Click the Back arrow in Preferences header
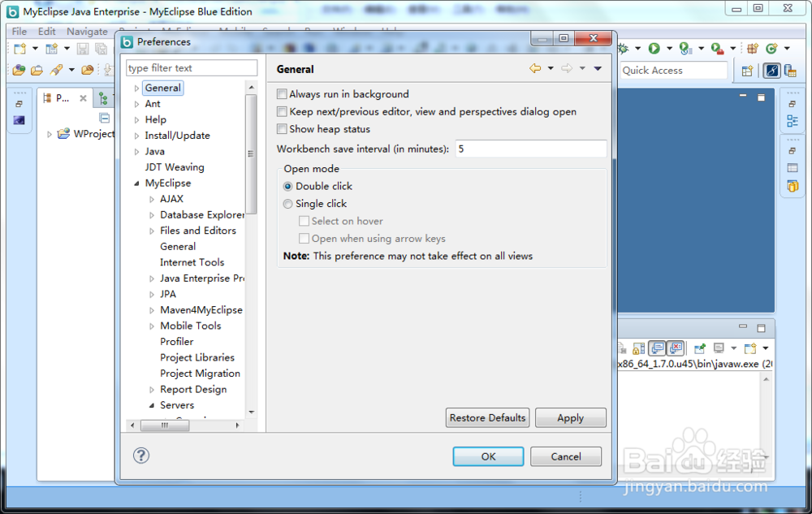 535,68
